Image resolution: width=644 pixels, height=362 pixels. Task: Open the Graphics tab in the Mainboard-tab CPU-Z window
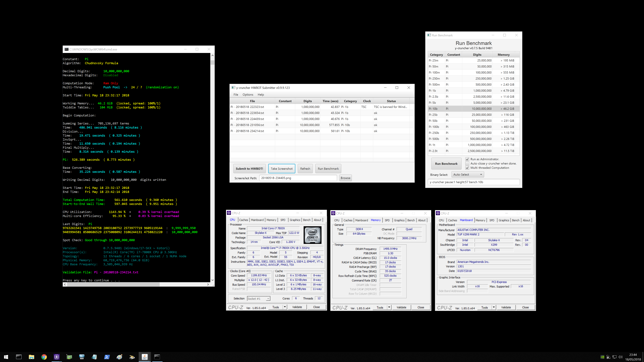click(504, 220)
